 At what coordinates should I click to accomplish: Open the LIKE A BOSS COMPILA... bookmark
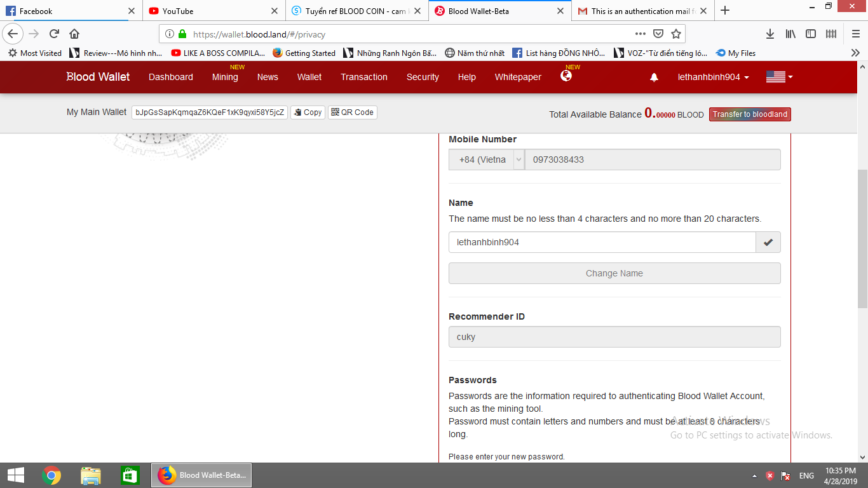[218, 53]
